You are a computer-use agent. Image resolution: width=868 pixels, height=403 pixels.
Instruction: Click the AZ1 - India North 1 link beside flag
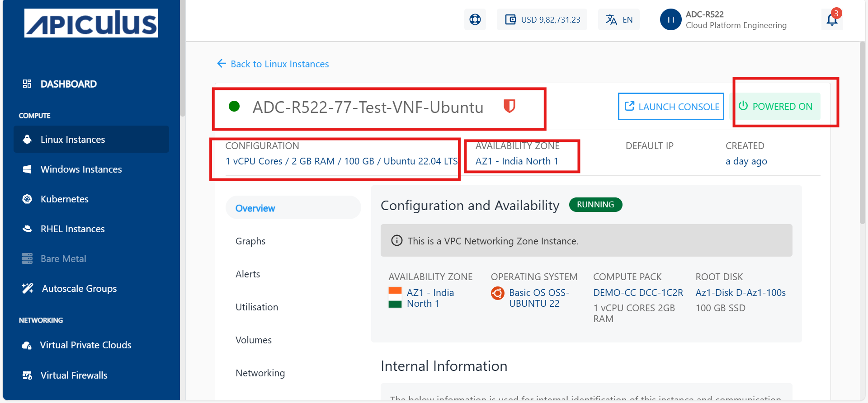tap(430, 298)
